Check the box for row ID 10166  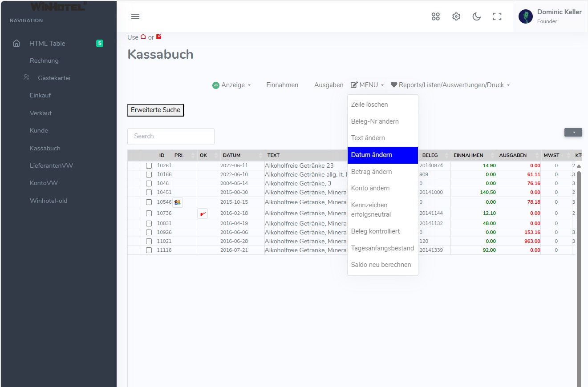click(x=149, y=175)
